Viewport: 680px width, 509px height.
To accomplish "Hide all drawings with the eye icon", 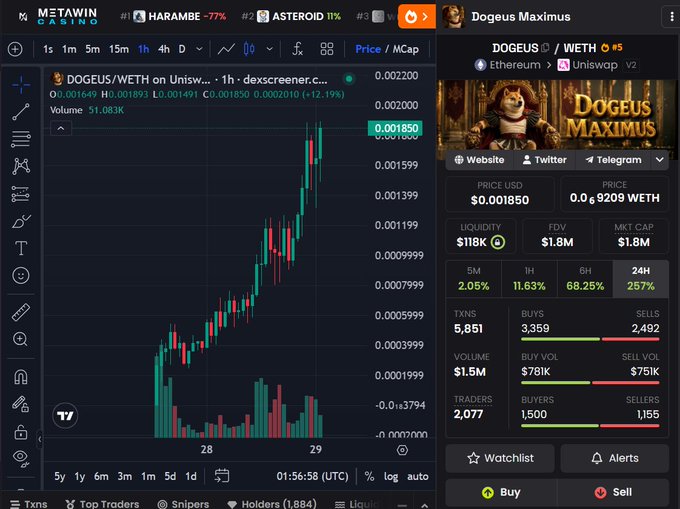I will [x=21, y=458].
